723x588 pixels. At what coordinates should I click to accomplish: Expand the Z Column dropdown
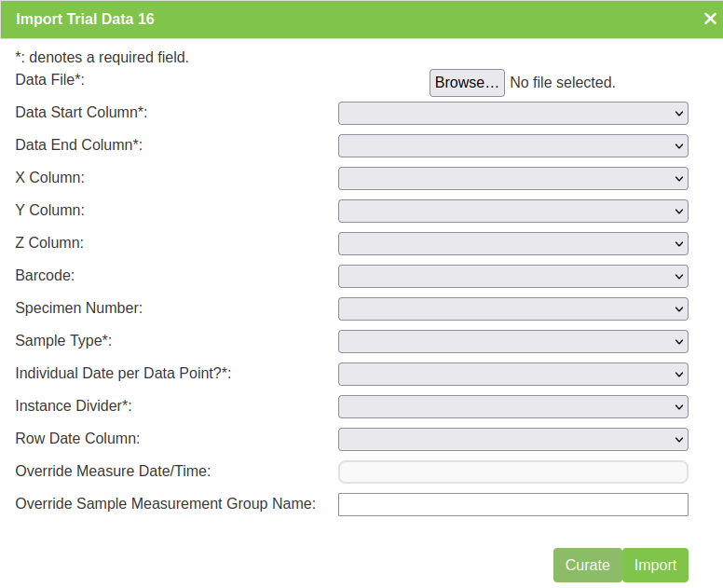[x=512, y=244]
